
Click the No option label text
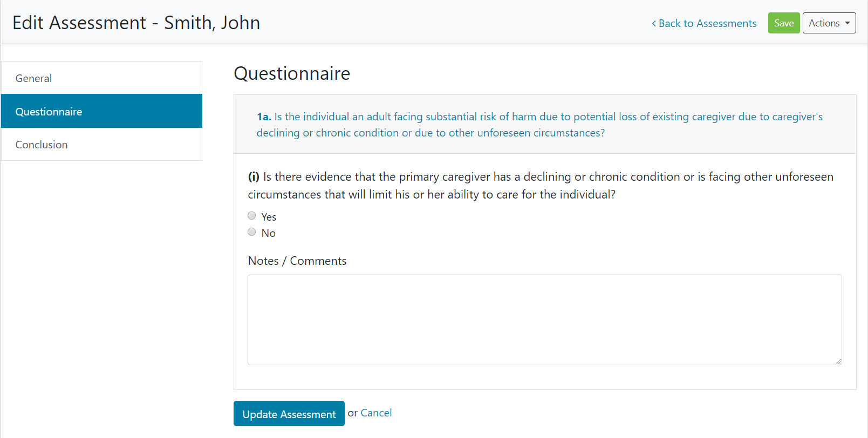[268, 233]
